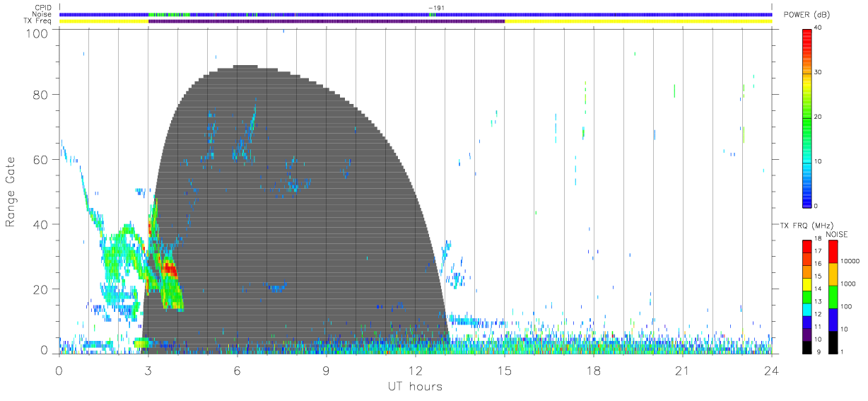The image size is (868, 401).
Task: Click the NOISE legend title
Action: (x=836, y=234)
